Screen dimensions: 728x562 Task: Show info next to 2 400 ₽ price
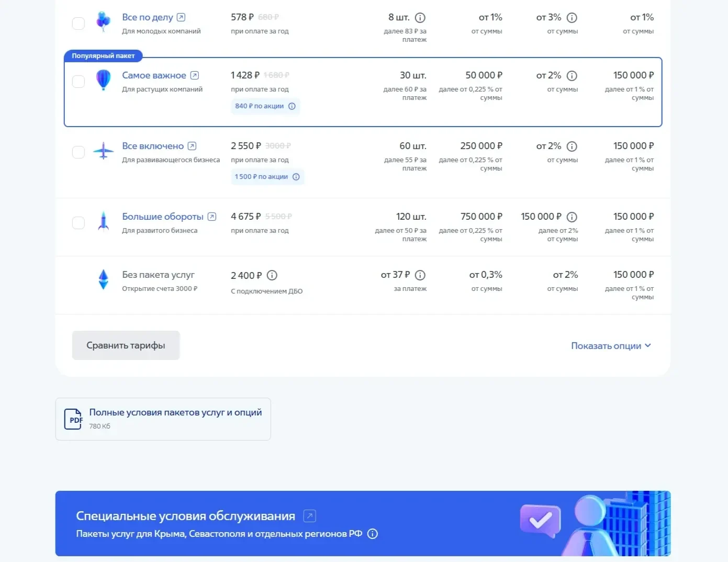point(272,275)
